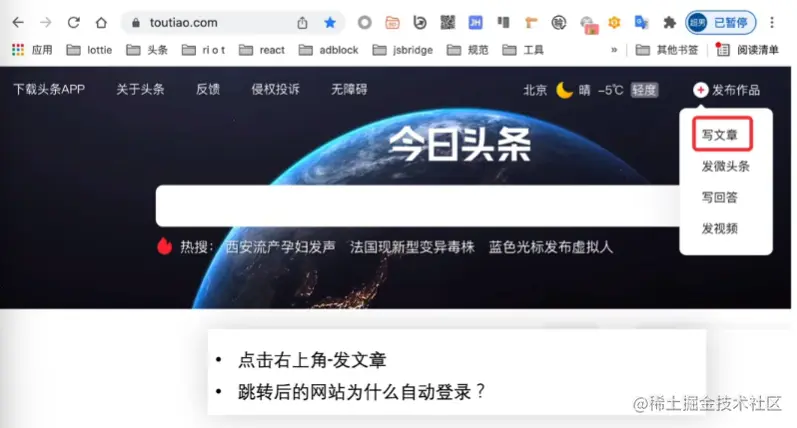Select 发视频 from the publish menu

click(x=720, y=228)
